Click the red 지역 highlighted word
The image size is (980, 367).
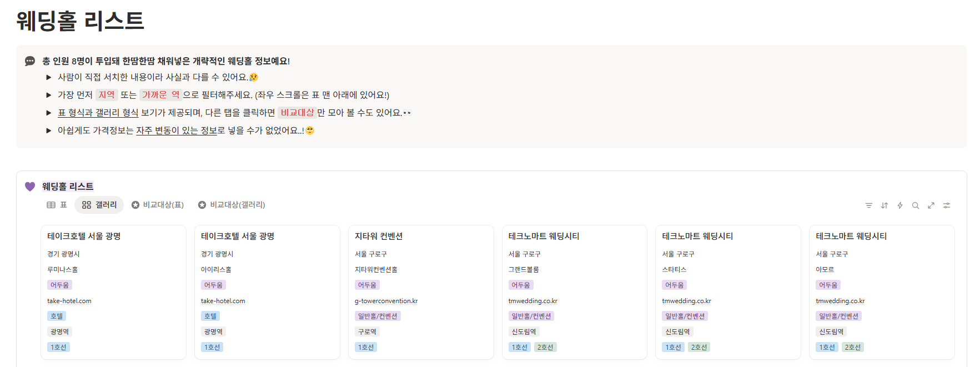point(107,95)
